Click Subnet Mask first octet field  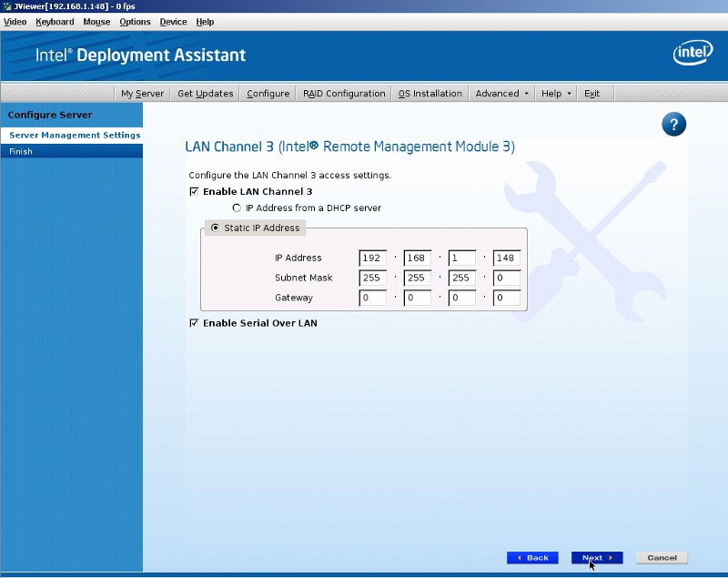click(373, 278)
